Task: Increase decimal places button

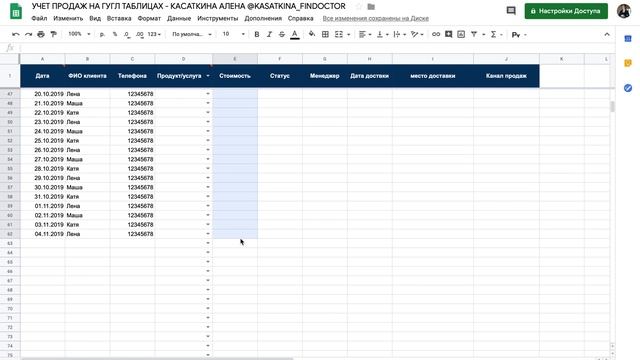Action: tap(140, 35)
